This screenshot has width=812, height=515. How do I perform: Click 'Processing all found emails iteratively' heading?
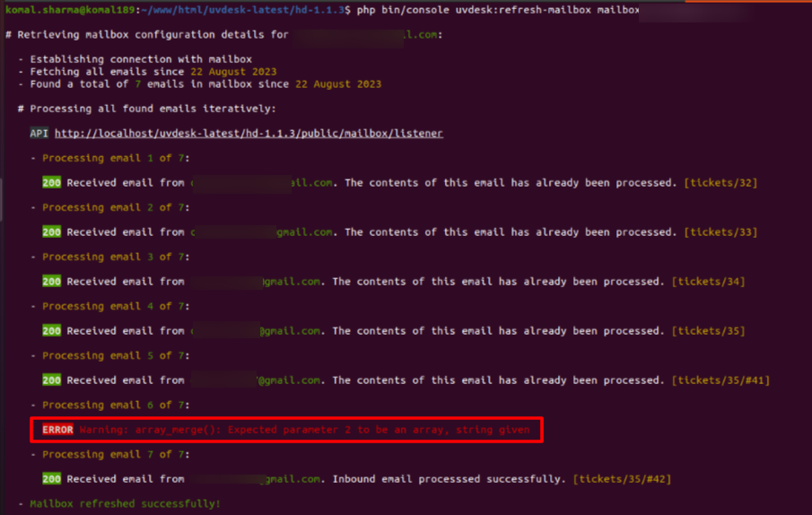[147, 109]
